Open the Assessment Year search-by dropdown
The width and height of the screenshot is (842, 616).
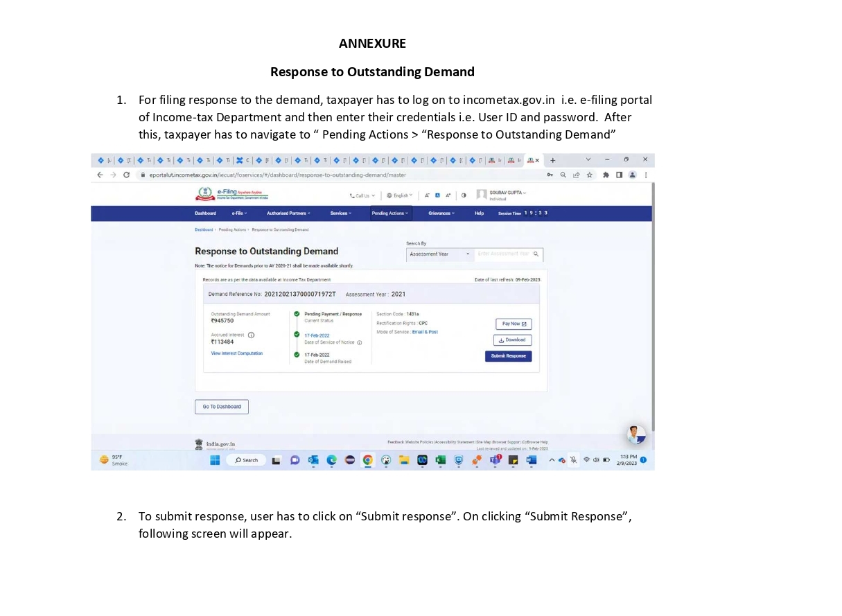click(439, 254)
